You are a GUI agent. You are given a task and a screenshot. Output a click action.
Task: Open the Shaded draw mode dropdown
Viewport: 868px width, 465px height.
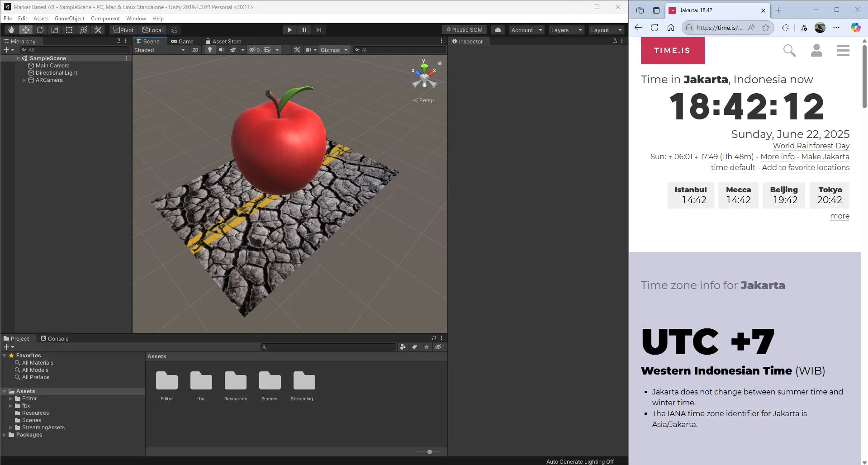pyautogui.click(x=160, y=50)
